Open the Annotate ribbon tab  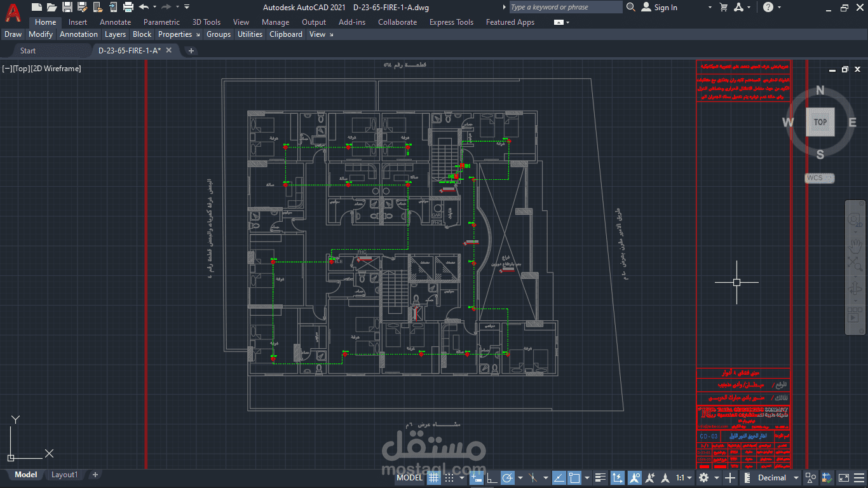pos(115,22)
